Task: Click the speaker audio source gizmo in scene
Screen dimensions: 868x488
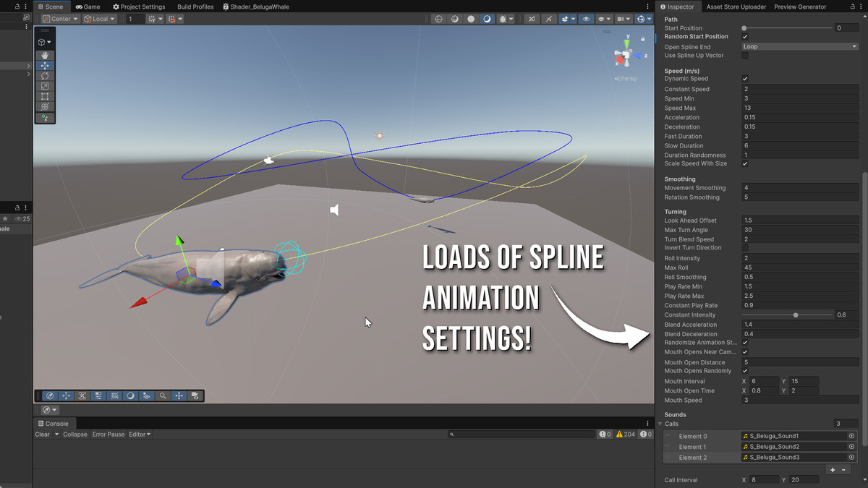Action: click(334, 210)
